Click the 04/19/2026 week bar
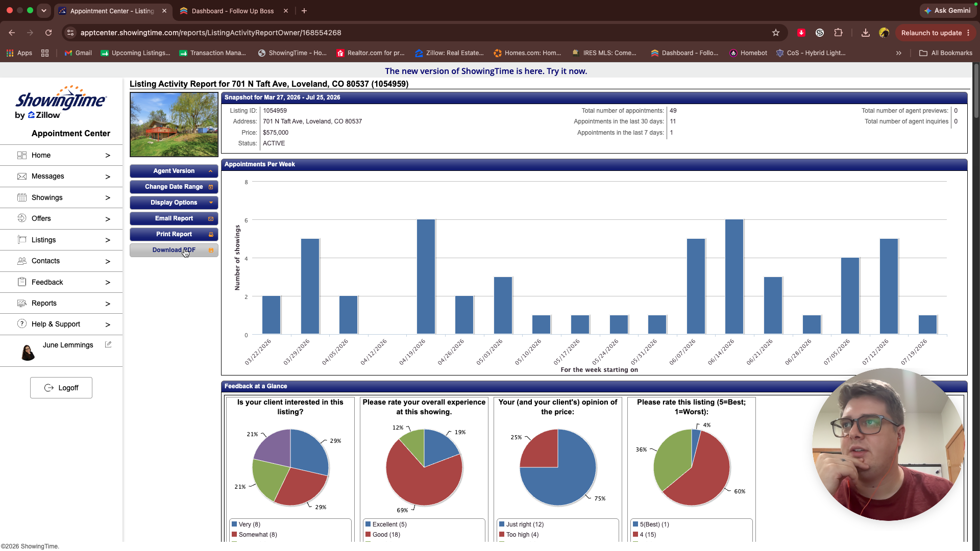The image size is (980, 551). point(426,277)
